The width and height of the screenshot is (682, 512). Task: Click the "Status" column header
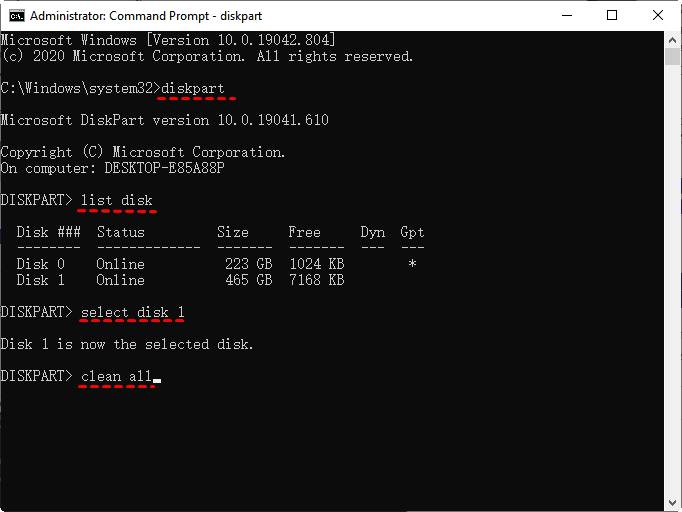pyautogui.click(x=121, y=232)
